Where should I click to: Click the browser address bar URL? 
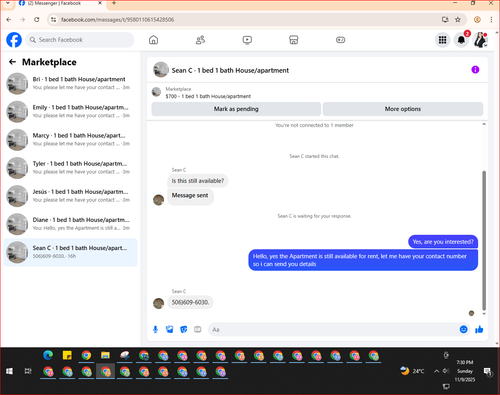(x=117, y=20)
